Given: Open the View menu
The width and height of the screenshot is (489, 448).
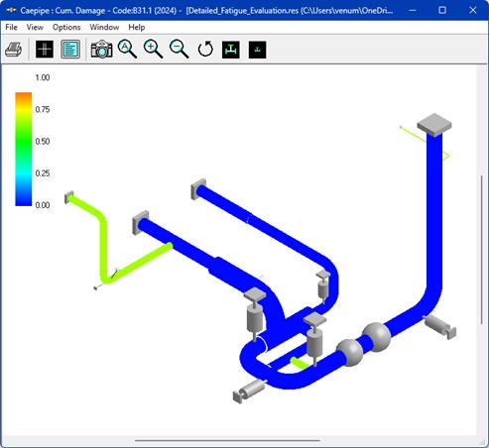Looking at the screenshot, I should (35, 27).
